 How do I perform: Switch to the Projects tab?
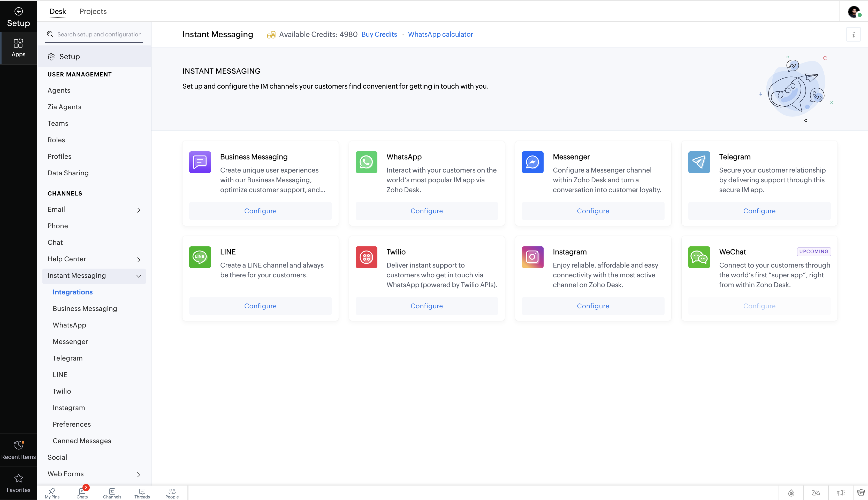coord(93,11)
